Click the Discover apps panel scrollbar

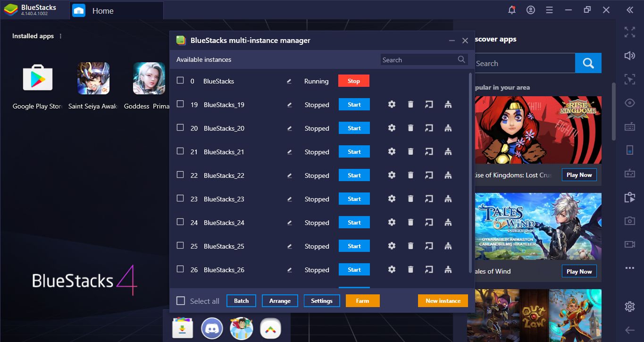tap(614, 111)
